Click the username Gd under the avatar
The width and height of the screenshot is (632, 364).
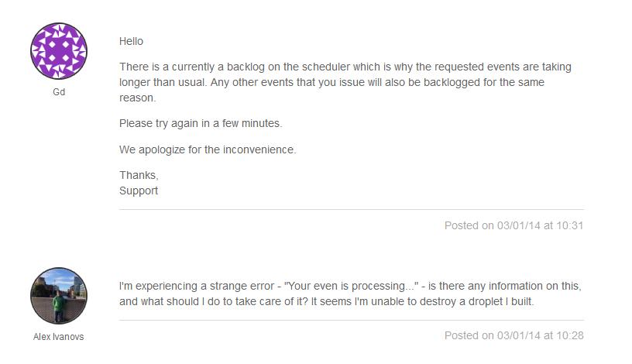click(59, 92)
